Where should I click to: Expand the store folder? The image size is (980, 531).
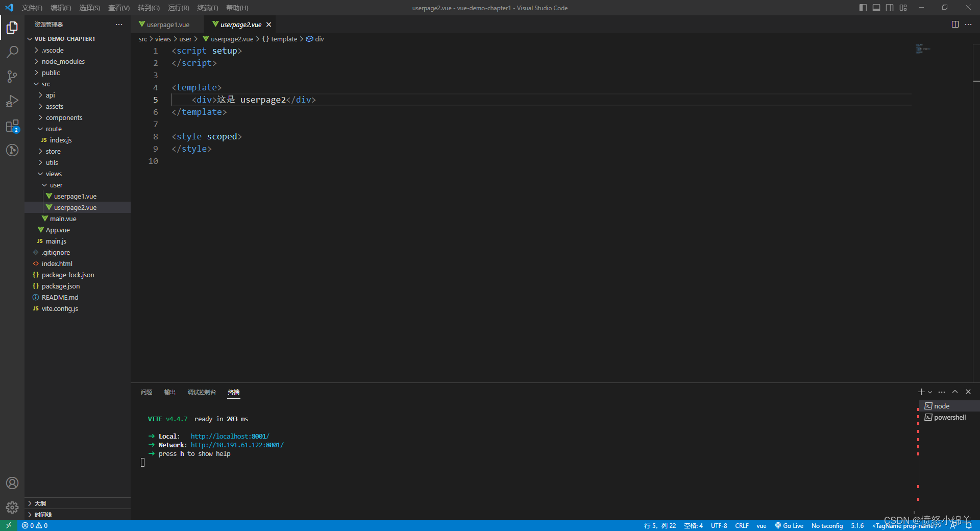coord(78,151)
